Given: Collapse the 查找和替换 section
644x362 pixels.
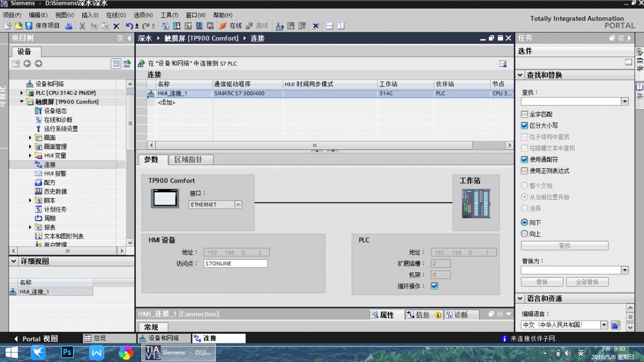Looking at the screenshot, I should pyautogui.click(x=520, y=75).
